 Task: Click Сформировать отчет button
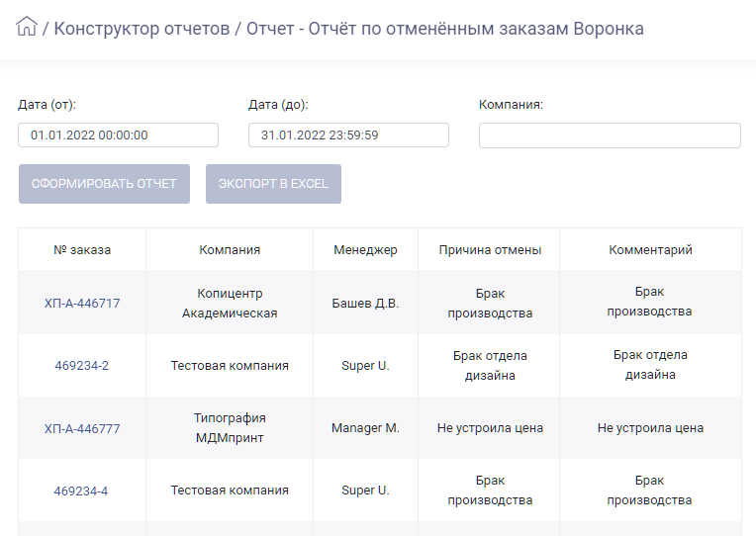[x=104, y=184]
